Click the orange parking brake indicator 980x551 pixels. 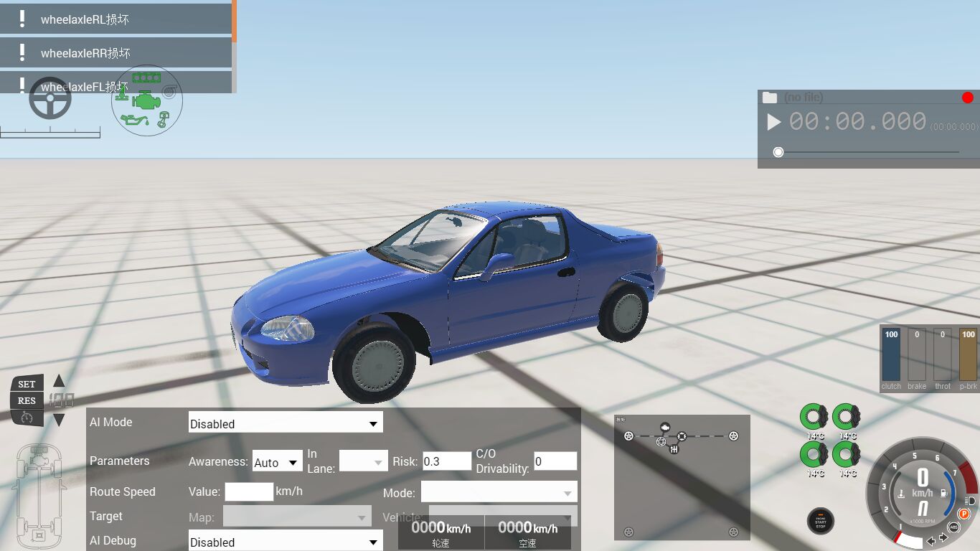963,513
